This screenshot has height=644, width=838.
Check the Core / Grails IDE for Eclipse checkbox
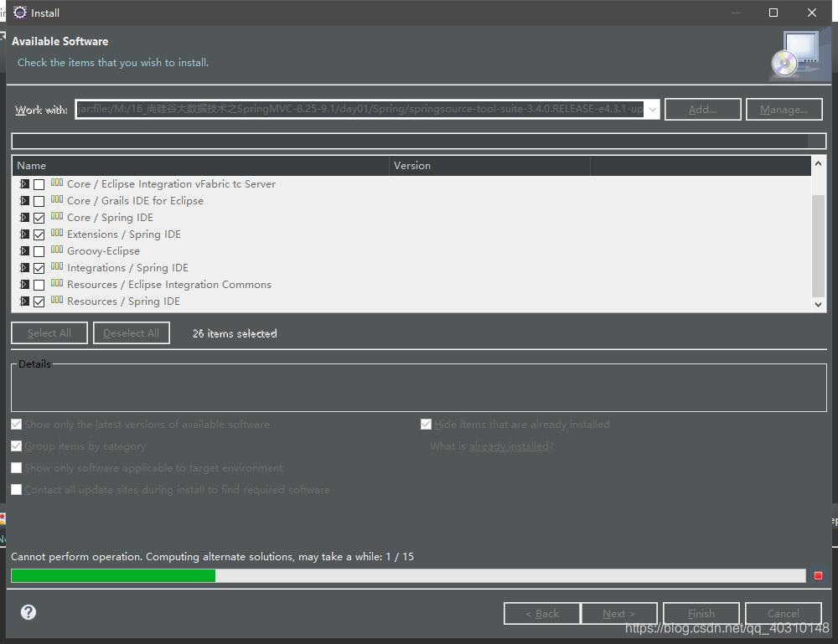[x=39, y=201]
